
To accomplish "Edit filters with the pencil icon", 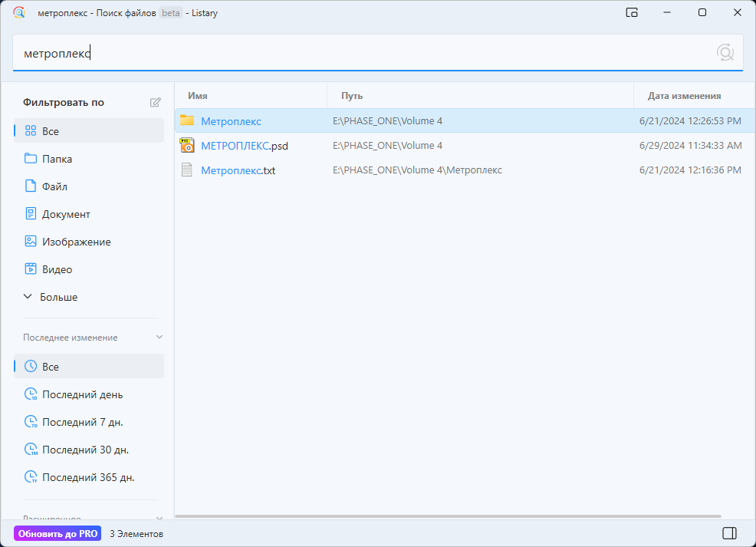I will click(155, 102).
